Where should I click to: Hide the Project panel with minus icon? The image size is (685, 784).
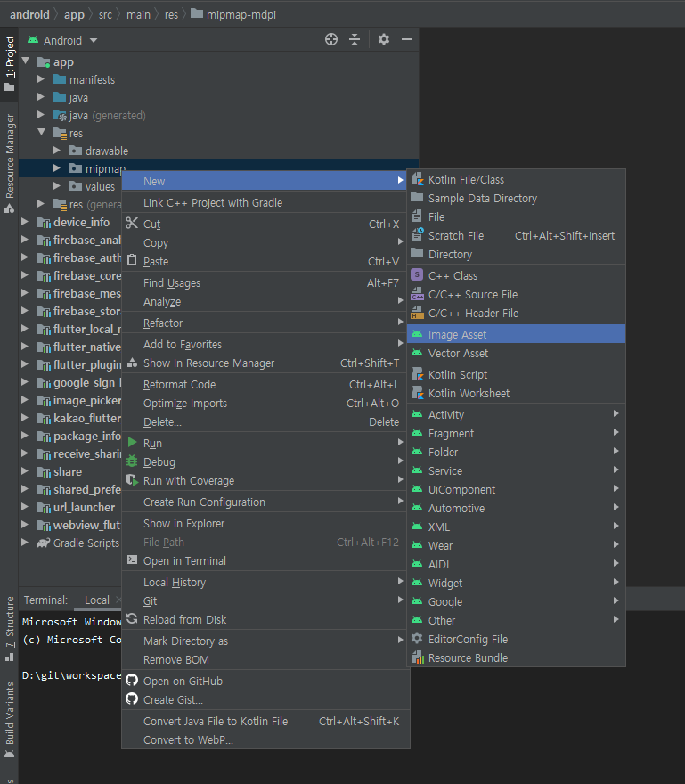click(407, 39)
